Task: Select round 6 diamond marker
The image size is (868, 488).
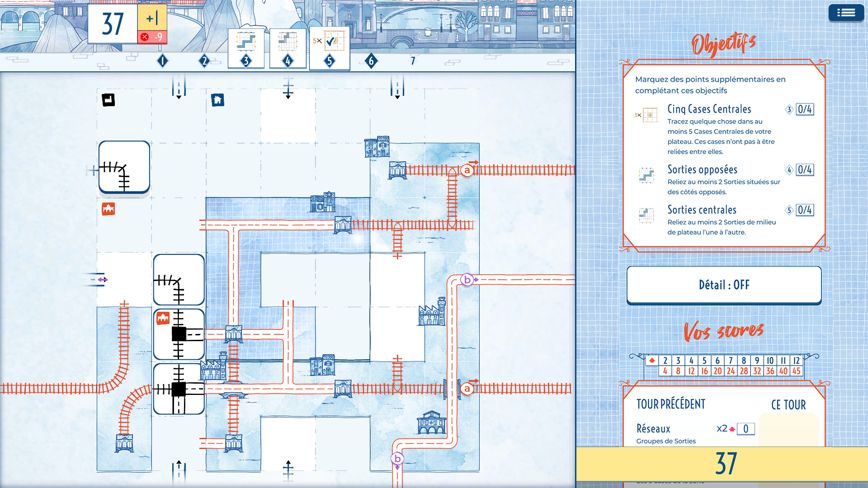Action: [371, 61]
